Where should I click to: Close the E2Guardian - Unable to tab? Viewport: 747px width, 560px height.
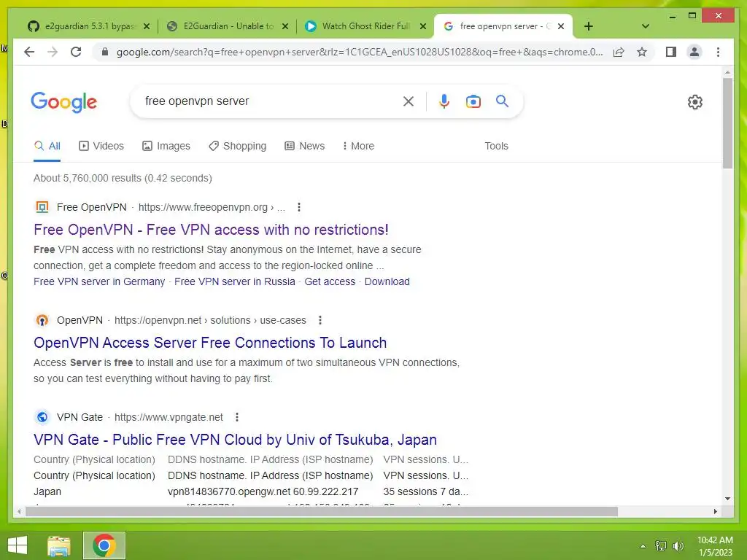(285, 26)
